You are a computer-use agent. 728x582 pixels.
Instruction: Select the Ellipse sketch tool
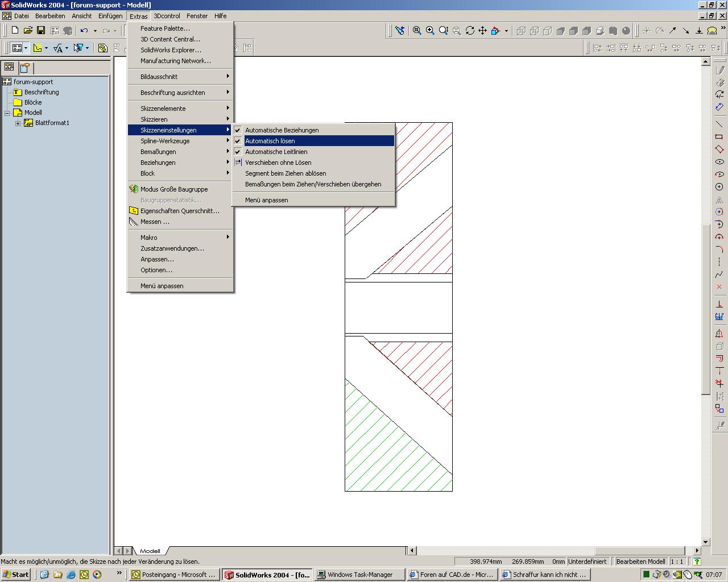tap(719, 161)
